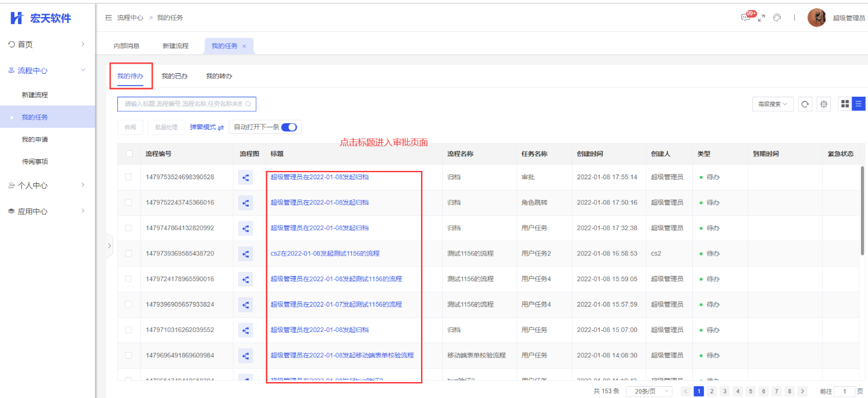Screen dimensions: 868x398
Task: Open the theme palette icon
Action: point(777,18)
